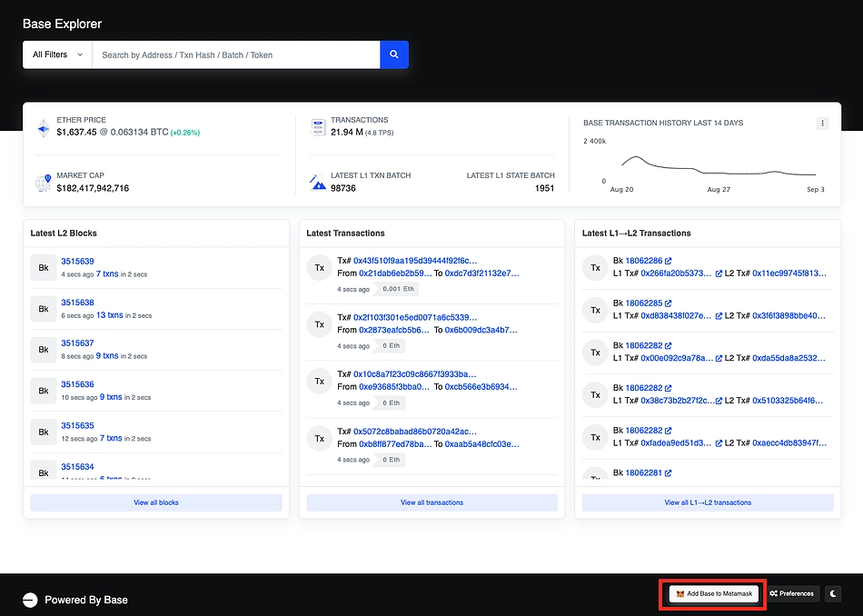Click the Latest L1 State Batch value 1951
863x616 pixels.
tap(544, 188)
